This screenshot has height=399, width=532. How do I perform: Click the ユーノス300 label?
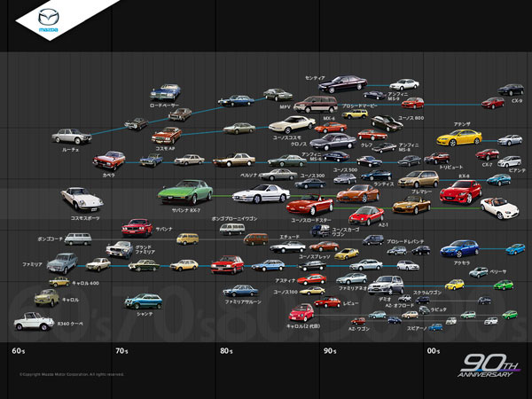tap(312, 176)
